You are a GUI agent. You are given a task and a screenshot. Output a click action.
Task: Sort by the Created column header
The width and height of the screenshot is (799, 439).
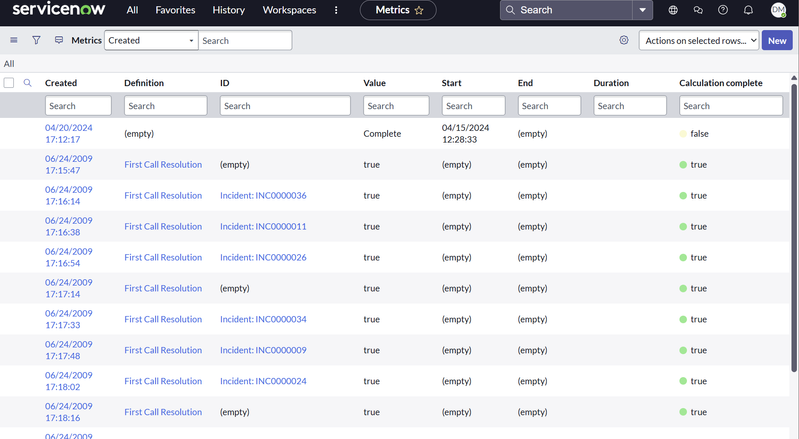tap(61, 83)
